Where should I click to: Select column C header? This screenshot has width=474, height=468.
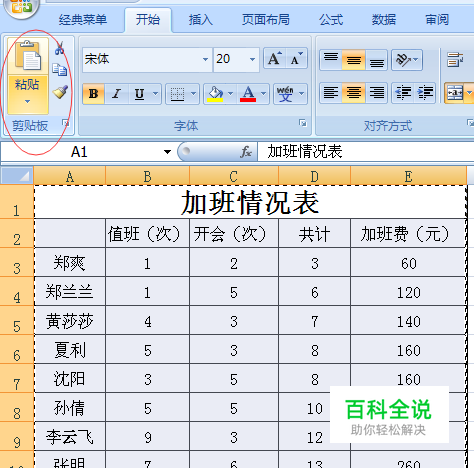point(234,176)
